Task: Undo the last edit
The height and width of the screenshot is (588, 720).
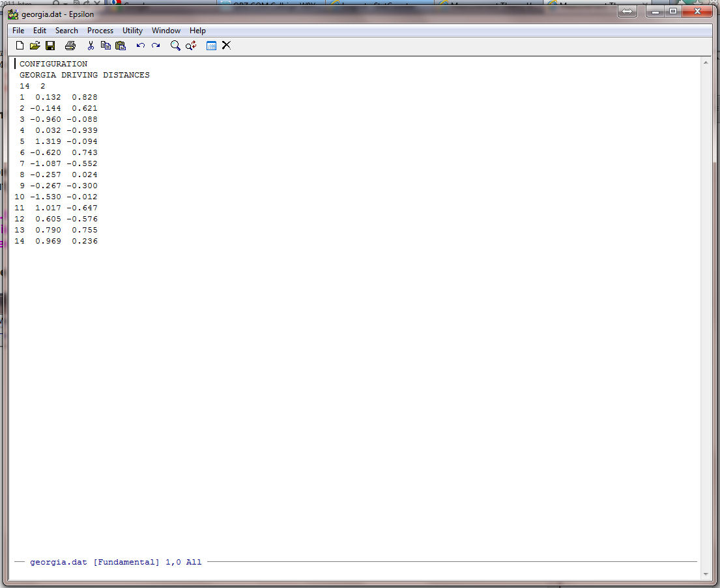Action: pos(141,46)
